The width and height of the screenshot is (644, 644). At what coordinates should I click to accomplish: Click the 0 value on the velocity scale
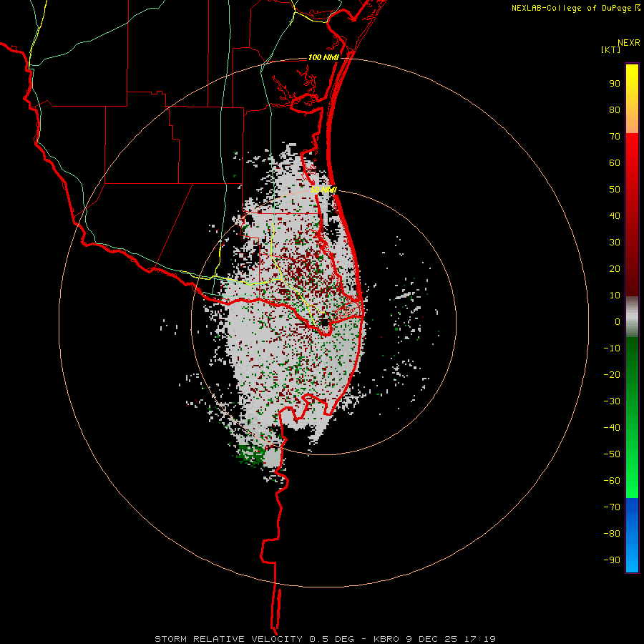point(618,322)
